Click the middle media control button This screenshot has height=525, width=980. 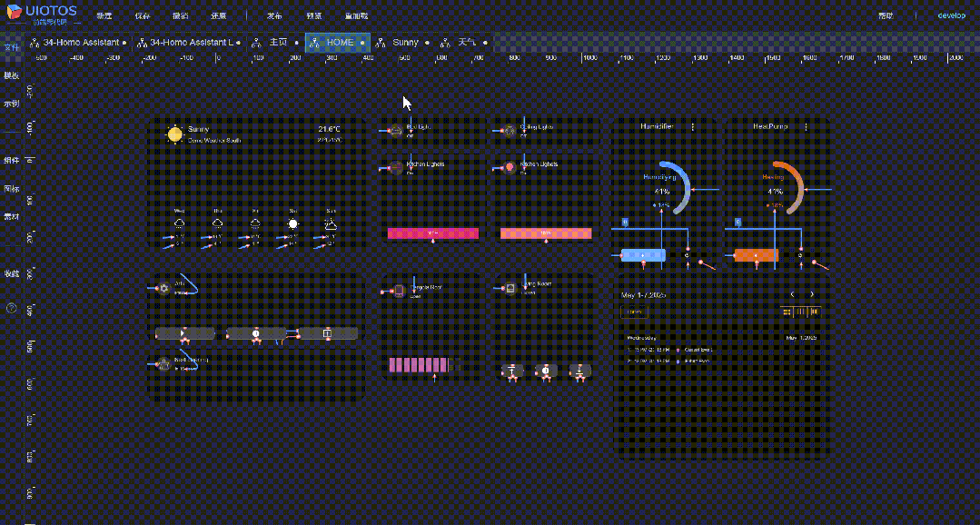(255, 333)
